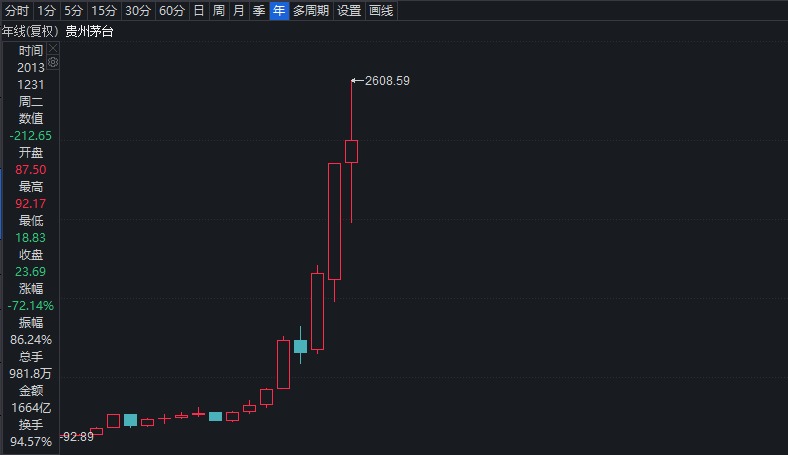Select the 30分 period tab
Image resolution: width=788 pixels, height=455 pixels.
point(138,11)
